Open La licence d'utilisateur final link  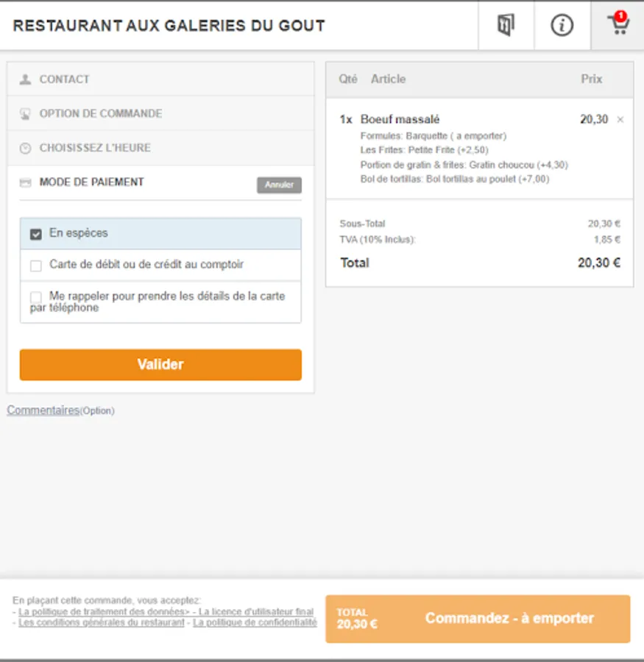pos(256,611)
